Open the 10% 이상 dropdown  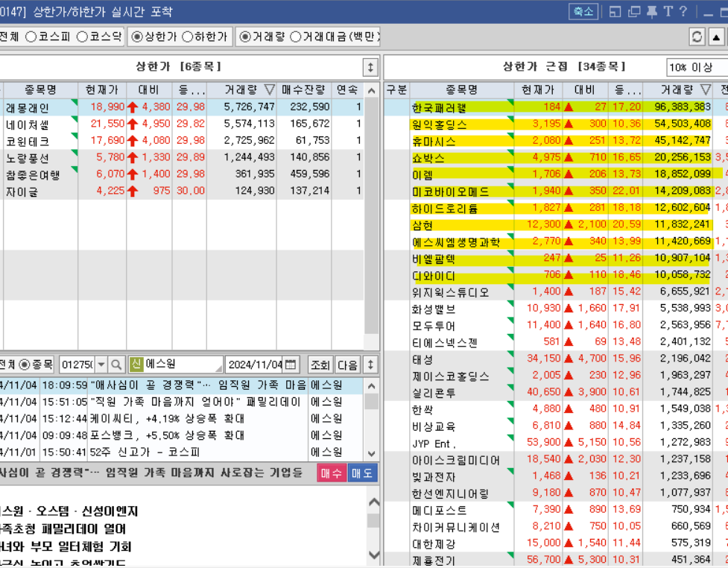click(697, 67)
